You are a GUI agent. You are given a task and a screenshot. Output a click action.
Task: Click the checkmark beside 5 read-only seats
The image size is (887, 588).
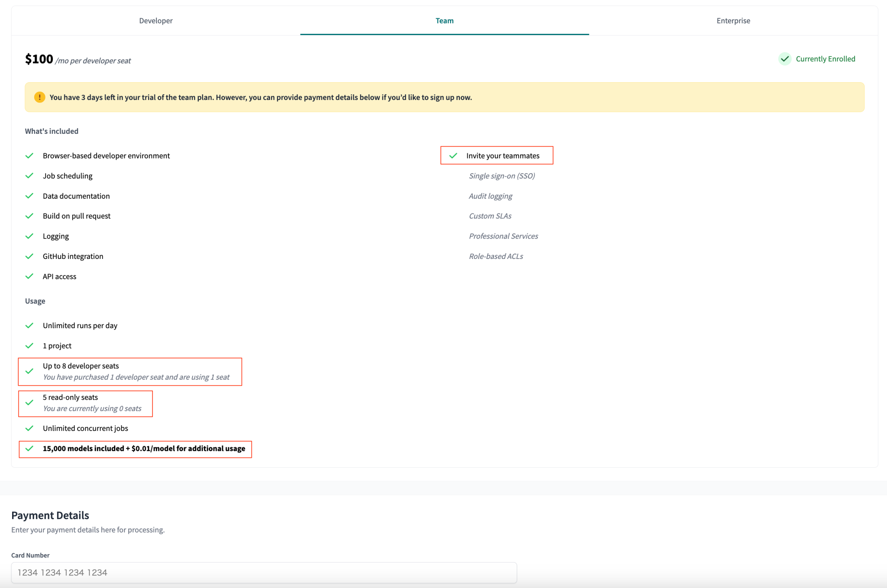point(29,403)
